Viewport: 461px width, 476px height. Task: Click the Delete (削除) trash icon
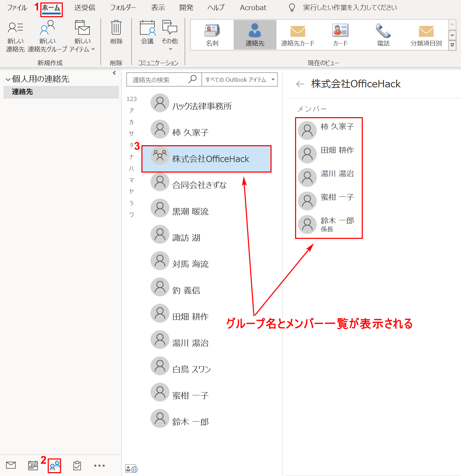point(116,28)
